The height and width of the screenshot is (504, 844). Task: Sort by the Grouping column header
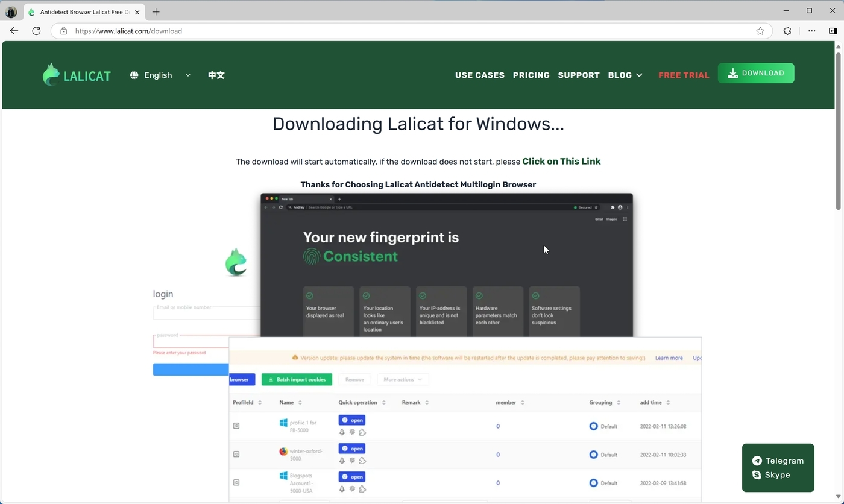[604, 402]
